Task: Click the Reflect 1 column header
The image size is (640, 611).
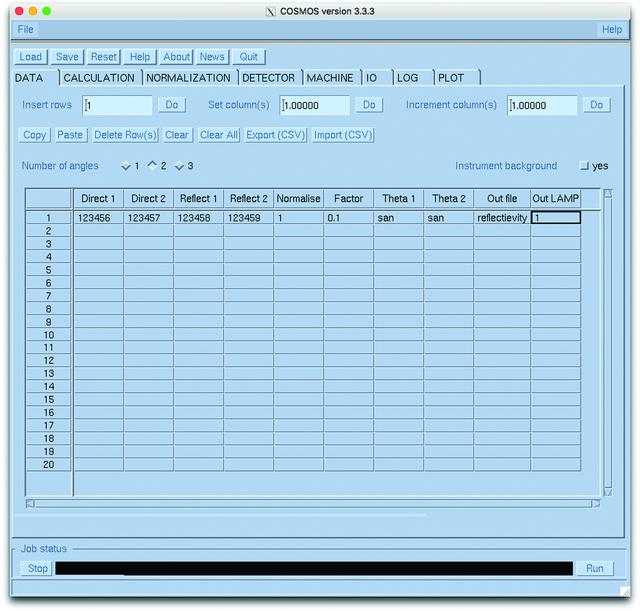Action: 199,199
